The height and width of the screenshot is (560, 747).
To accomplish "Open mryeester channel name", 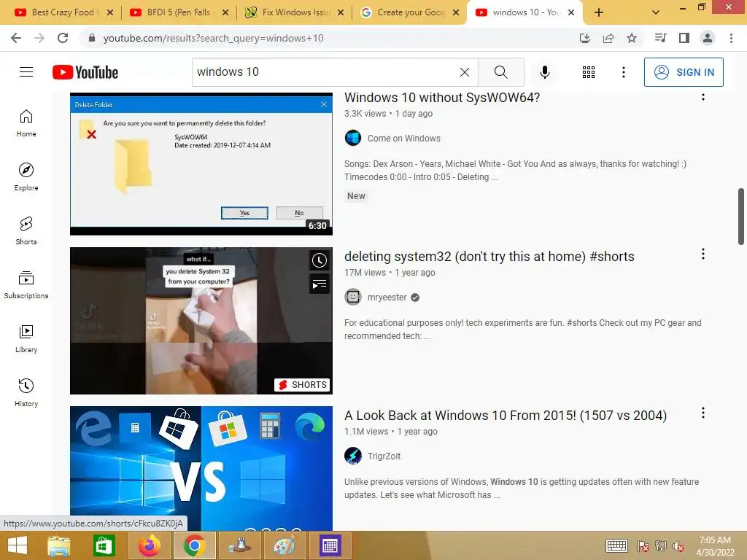I will point(387,297).
